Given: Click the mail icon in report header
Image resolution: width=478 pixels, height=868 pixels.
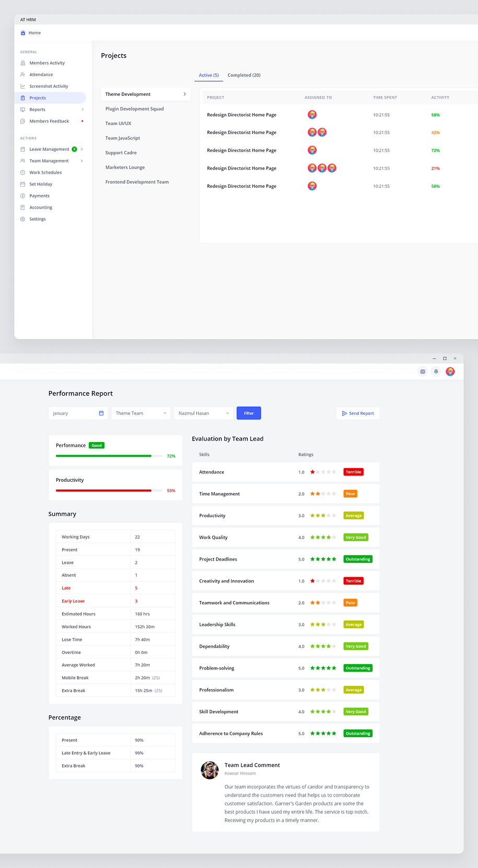Looking at the screenshot, I should (423, 372).
